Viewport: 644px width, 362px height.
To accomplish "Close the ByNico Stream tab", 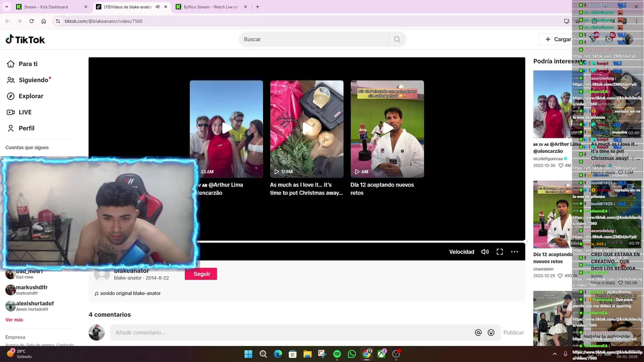I will pyautogui.click(x=246, y=7).
